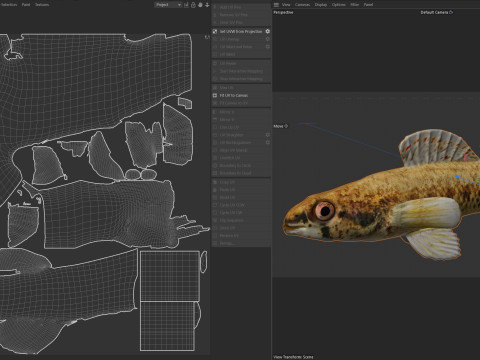Open the viewport View menu
480x360 pixels.
tap(286, 5)
